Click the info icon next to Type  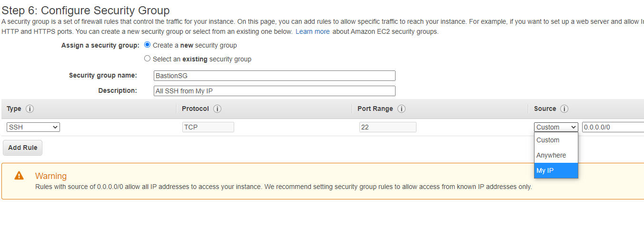[x=30, y=109]
